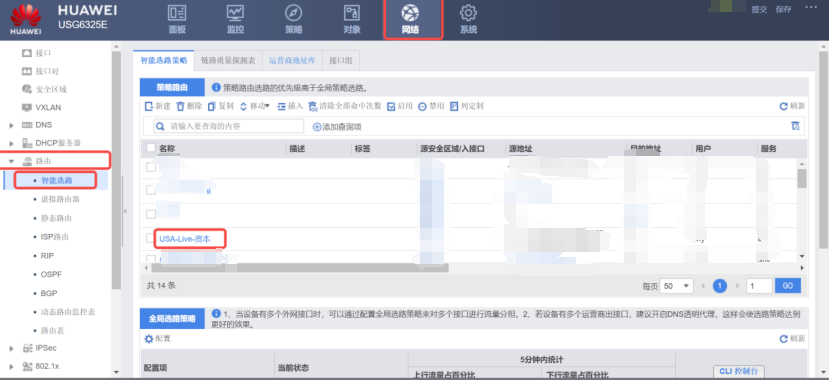Open 虚拟路由器 in the sidebar
Viewport: 830px width, 380px height.
60,199
